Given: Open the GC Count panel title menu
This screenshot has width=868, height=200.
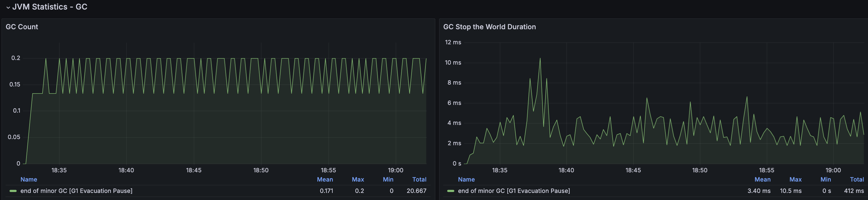Looking at the screenshot, I should pyautogui.click(x=22, y=26).
